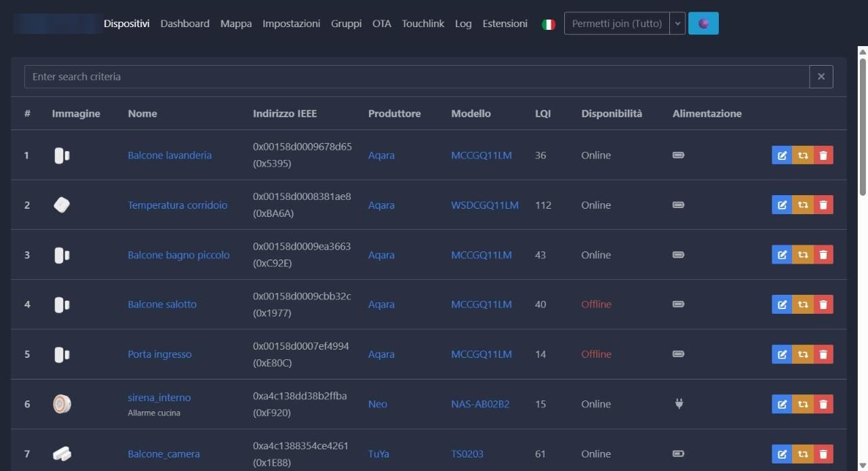The width and height of the screenshot is (868, 471).
Task: Focus the Enter search criteria field
Action: click(x=417, y=77)
